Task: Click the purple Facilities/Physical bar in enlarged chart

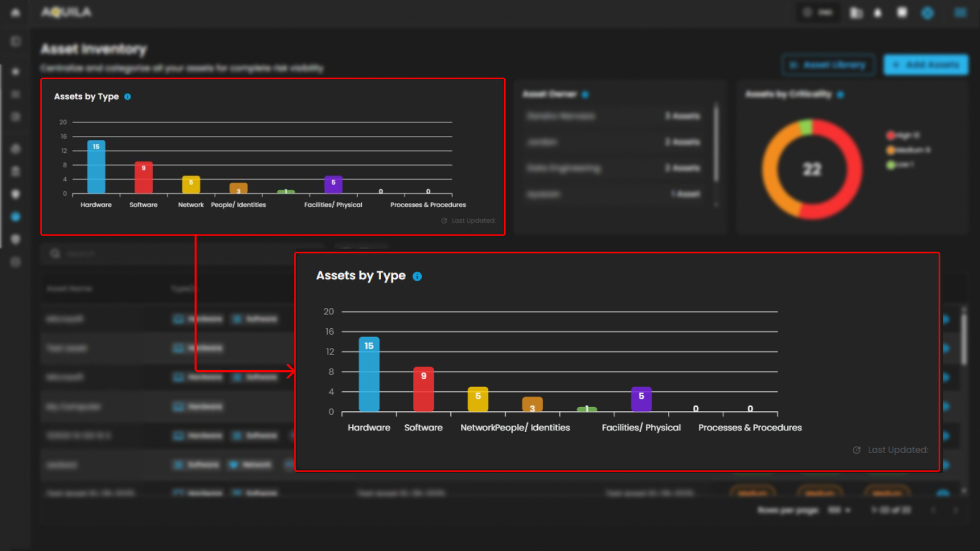Action: 641,399
